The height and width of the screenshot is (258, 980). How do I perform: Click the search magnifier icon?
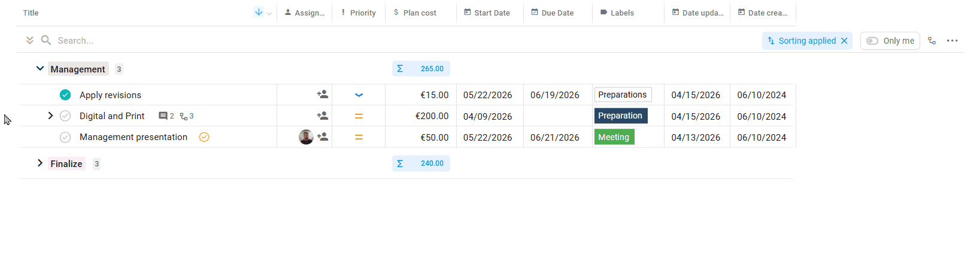45,40
